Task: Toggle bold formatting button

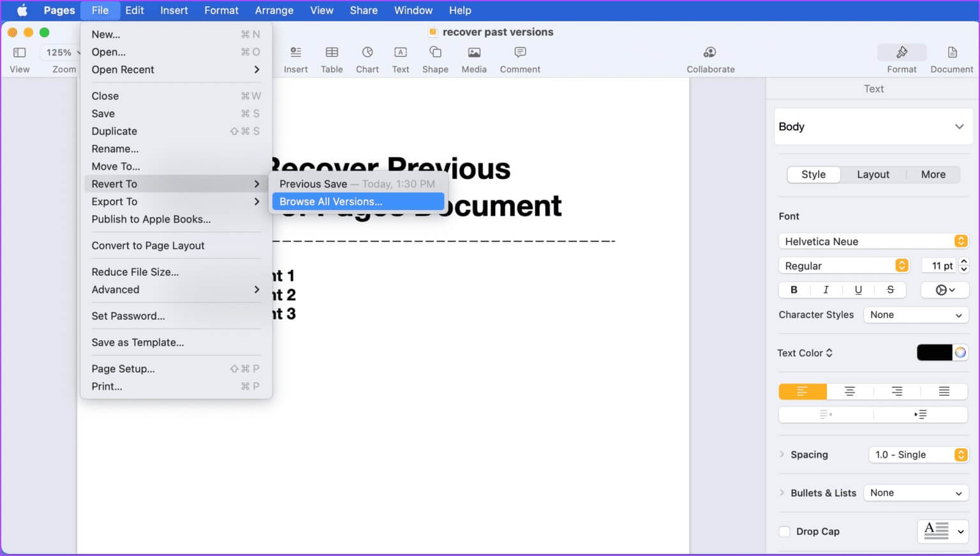Action: 794,290
